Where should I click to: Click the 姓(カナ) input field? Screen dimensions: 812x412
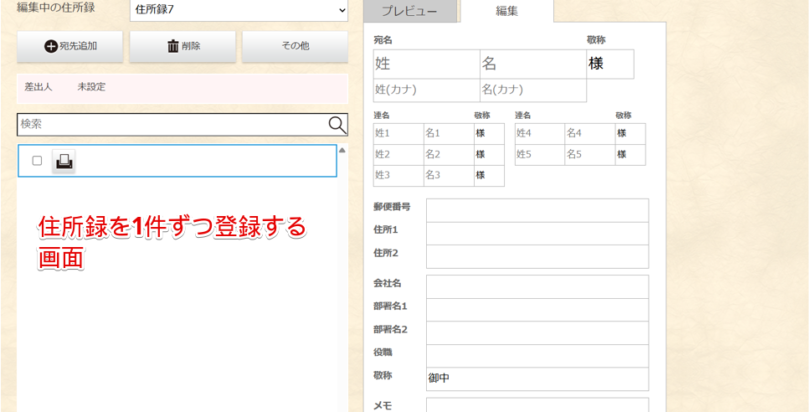tap(427, 91)
